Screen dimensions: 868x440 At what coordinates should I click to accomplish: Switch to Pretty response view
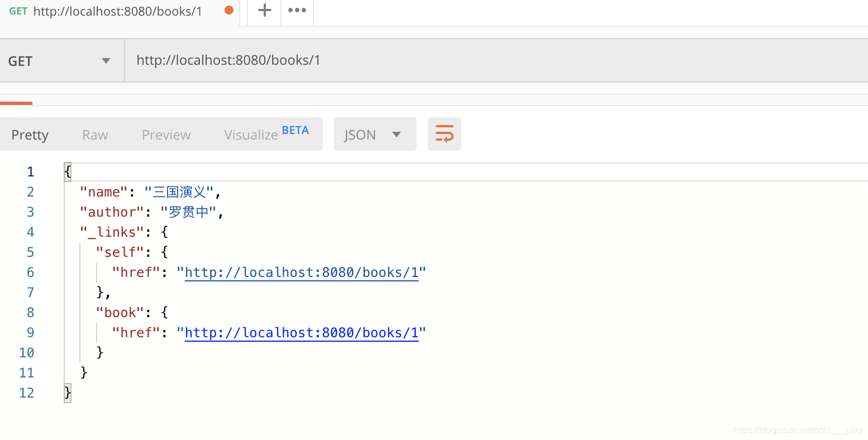(x=30, y=135)
